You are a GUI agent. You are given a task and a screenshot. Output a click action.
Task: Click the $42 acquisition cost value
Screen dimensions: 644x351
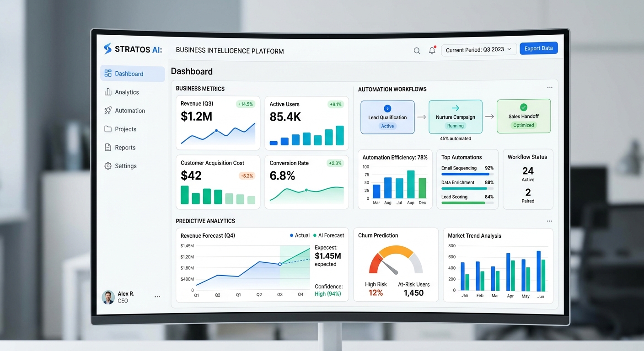pyautogui.click(x=191, y=175)
